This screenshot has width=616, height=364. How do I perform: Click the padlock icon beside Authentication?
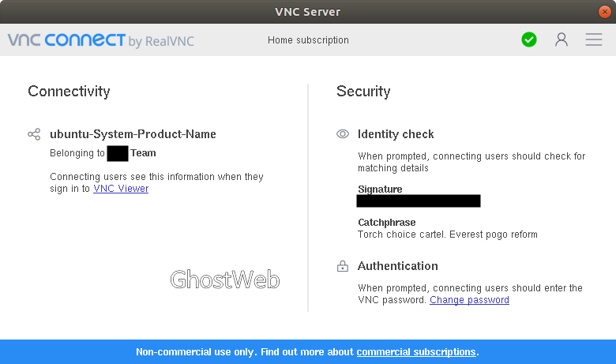[x=343, y=266]
